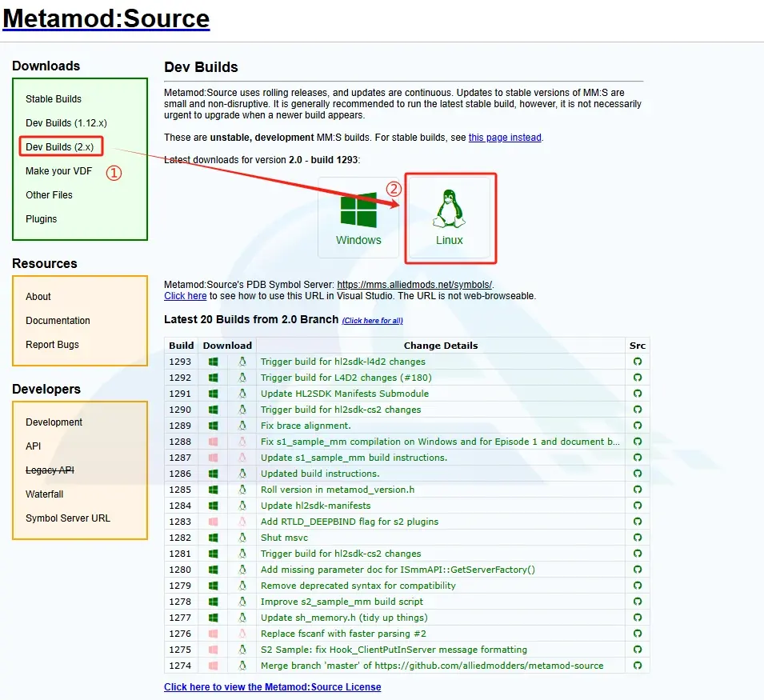
Task: Open change 'Fix brace alignment.'
Action: coord(306,426)
